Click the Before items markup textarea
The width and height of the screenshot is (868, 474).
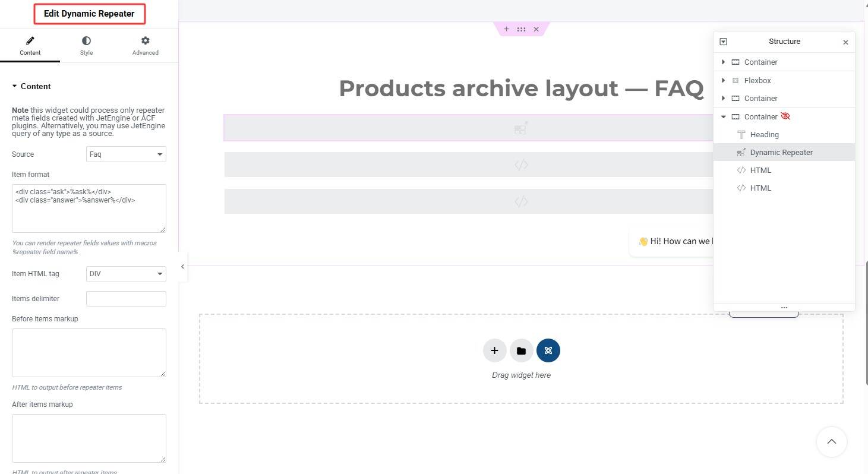click(89, 353)
